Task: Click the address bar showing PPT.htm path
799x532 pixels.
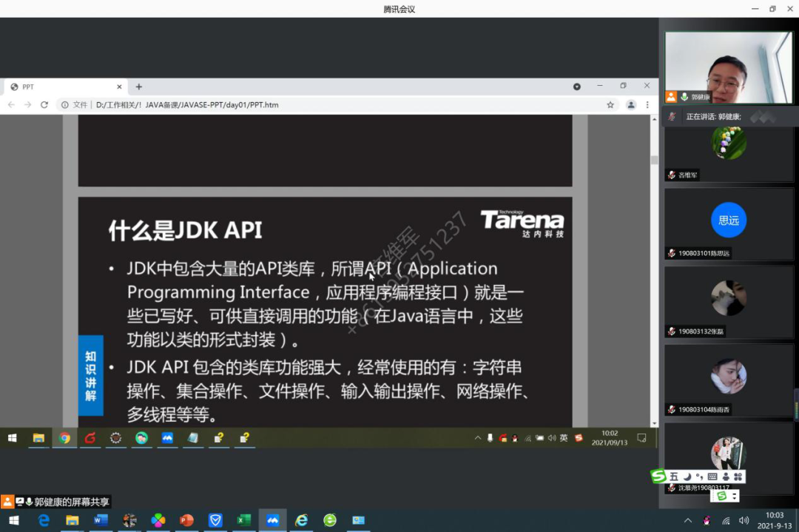Action: pyautogui.click(x=296, y=105)
